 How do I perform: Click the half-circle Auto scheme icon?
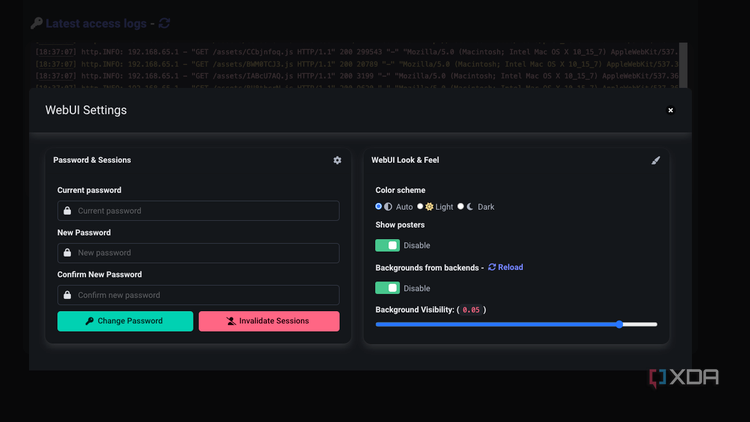coord(388,207)
